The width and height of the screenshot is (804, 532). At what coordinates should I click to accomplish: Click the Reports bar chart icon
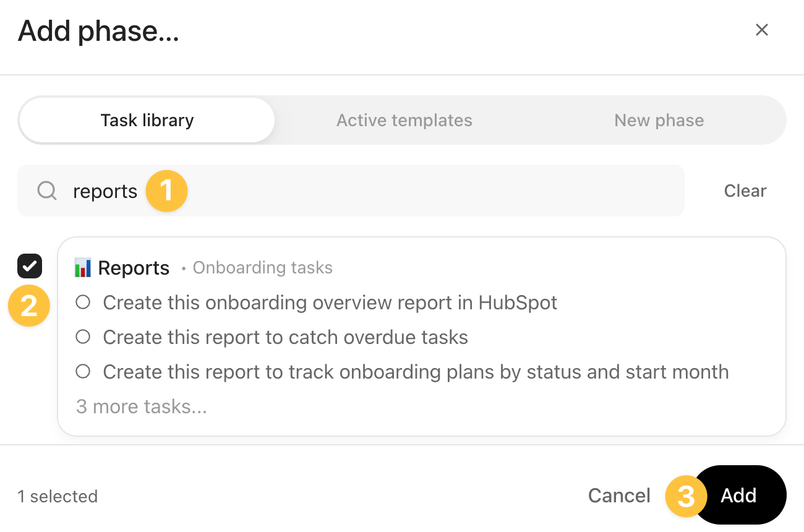(82, 268)
